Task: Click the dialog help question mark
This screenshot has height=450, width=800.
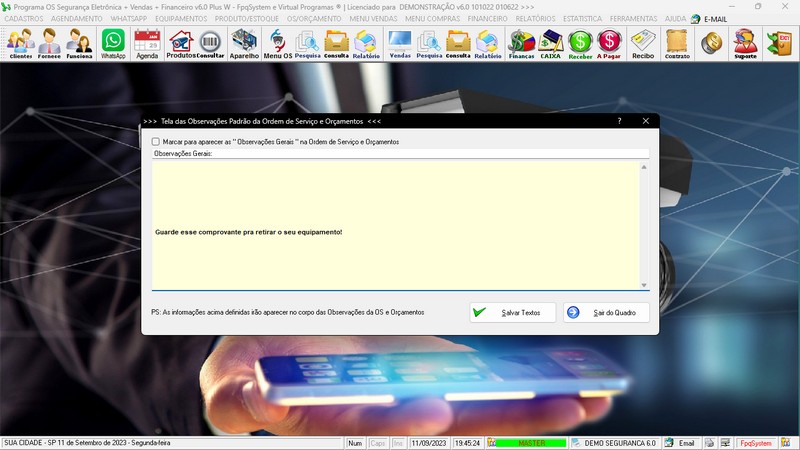Action: point(619,121)
